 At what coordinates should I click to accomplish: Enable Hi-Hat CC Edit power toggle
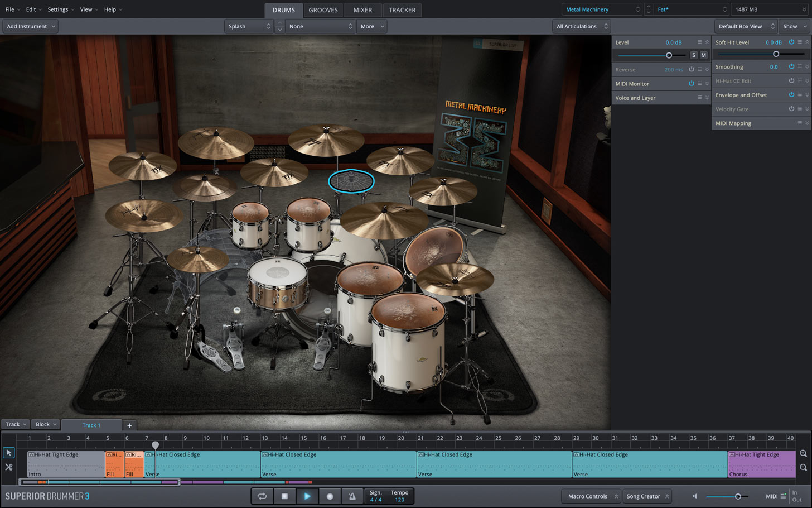pos(791,81)
